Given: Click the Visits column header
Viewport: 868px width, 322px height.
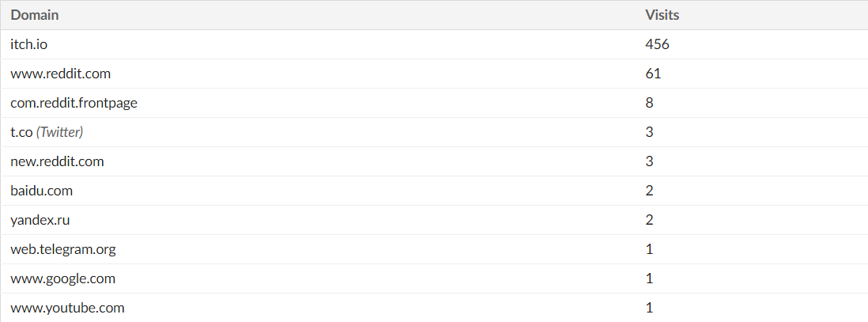Looking at the screenshot, I should pos(662,15).
